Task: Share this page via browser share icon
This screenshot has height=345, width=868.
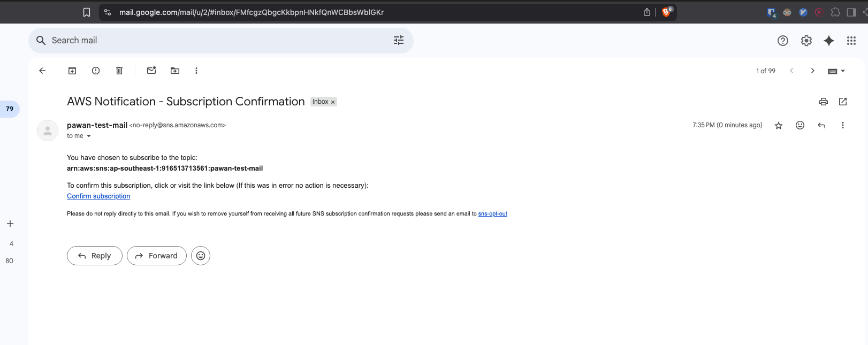Action: 647,12
